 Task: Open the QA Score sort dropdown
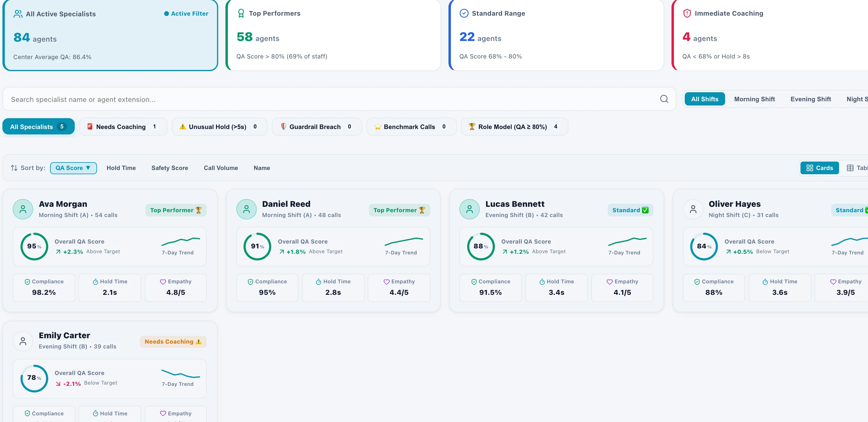[x=74, y=168]
